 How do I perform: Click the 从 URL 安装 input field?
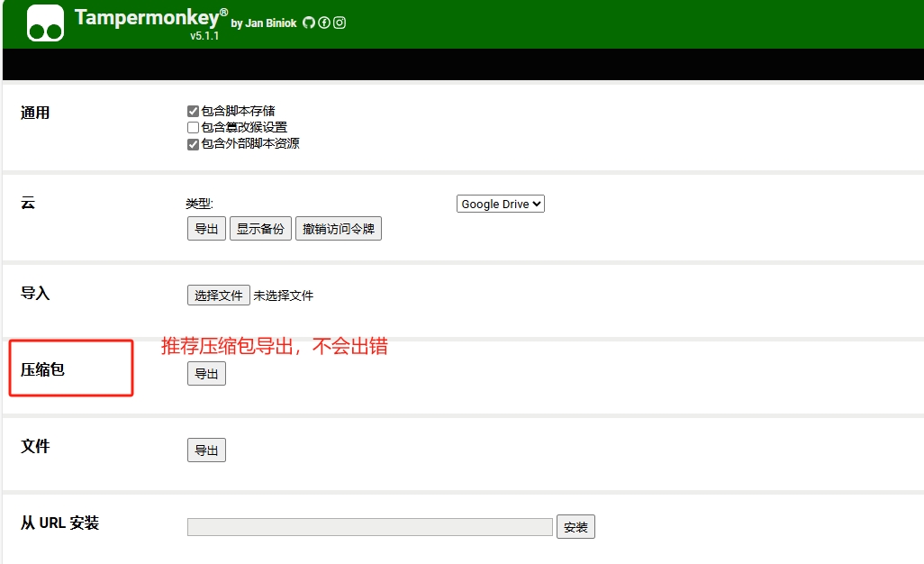[x=369, y=526]
